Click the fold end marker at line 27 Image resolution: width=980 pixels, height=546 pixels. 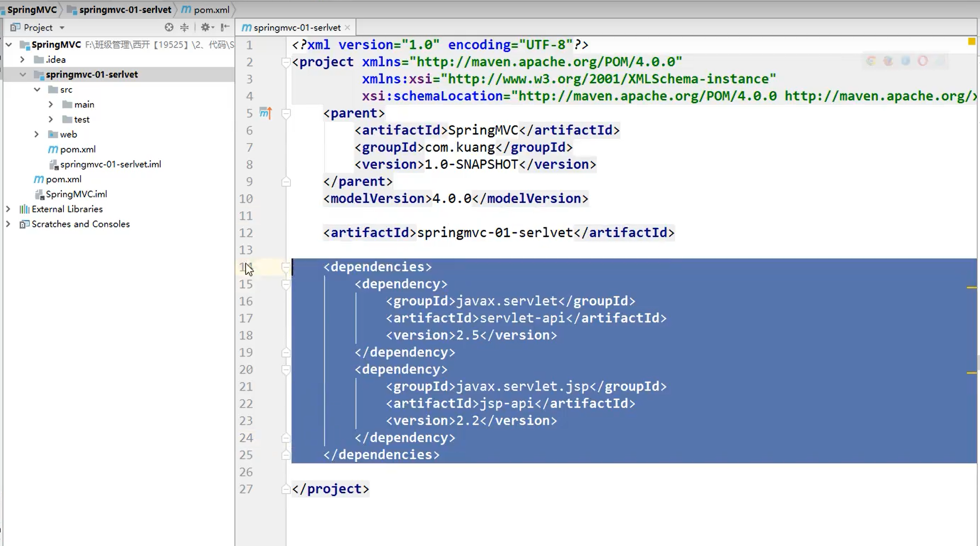click(x=286, y=489)
